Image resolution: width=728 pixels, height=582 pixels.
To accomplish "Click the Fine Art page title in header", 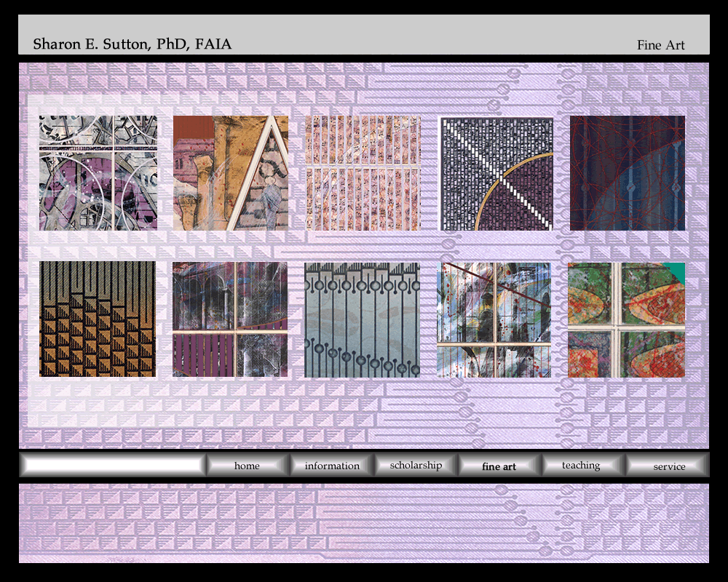I will pos(660,45).
